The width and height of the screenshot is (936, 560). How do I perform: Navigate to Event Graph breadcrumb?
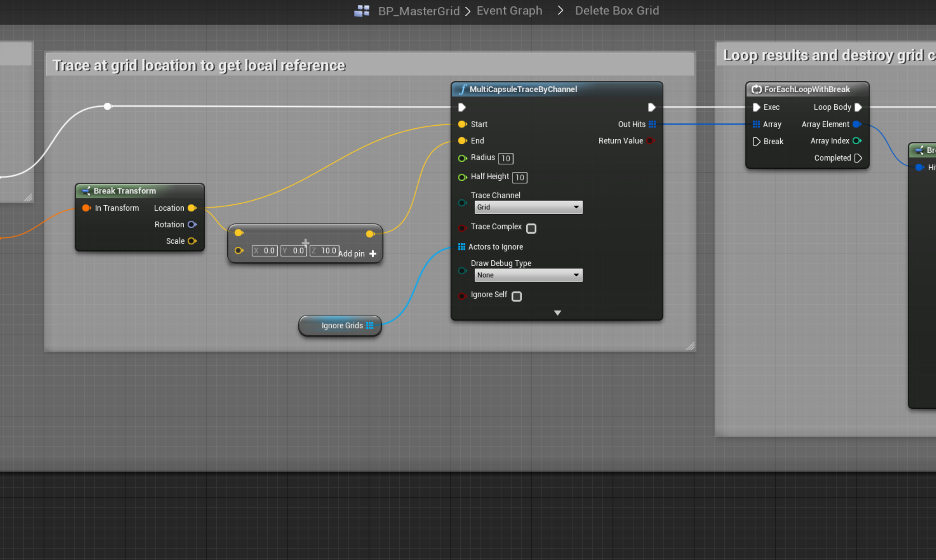click(x=509, y=11)
